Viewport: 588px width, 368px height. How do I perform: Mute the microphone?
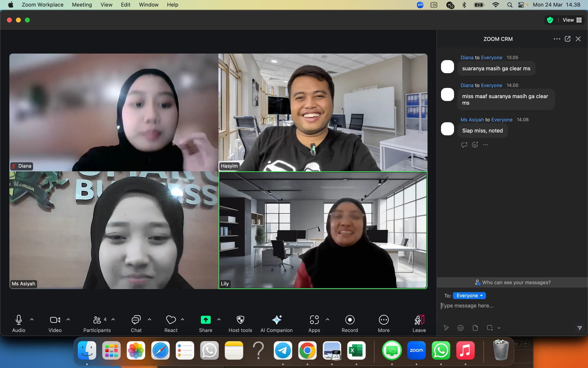pos(19,320)
